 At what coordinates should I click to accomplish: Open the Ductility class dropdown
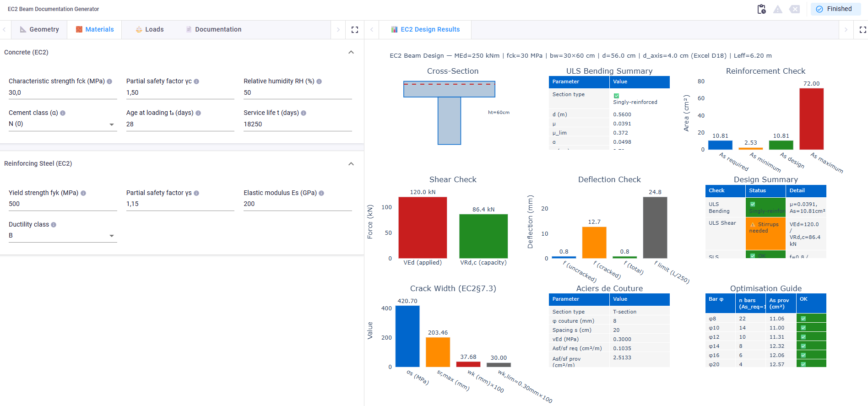pyautogui.click(x=62, y=236)
